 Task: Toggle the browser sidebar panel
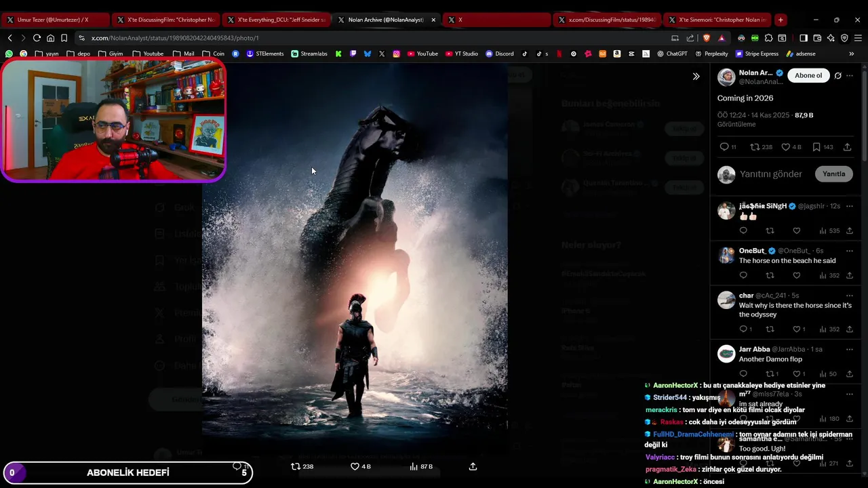click(x=804, y=38)
